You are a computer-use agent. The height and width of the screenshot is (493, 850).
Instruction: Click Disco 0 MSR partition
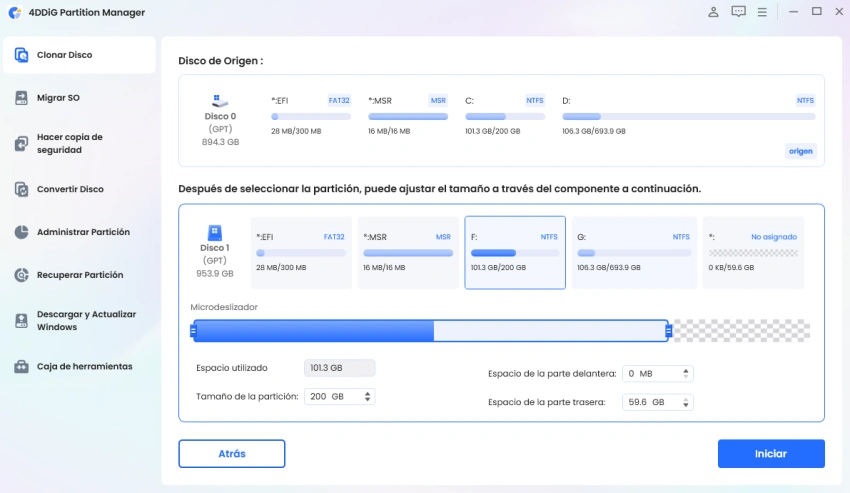tap(408, 116)
